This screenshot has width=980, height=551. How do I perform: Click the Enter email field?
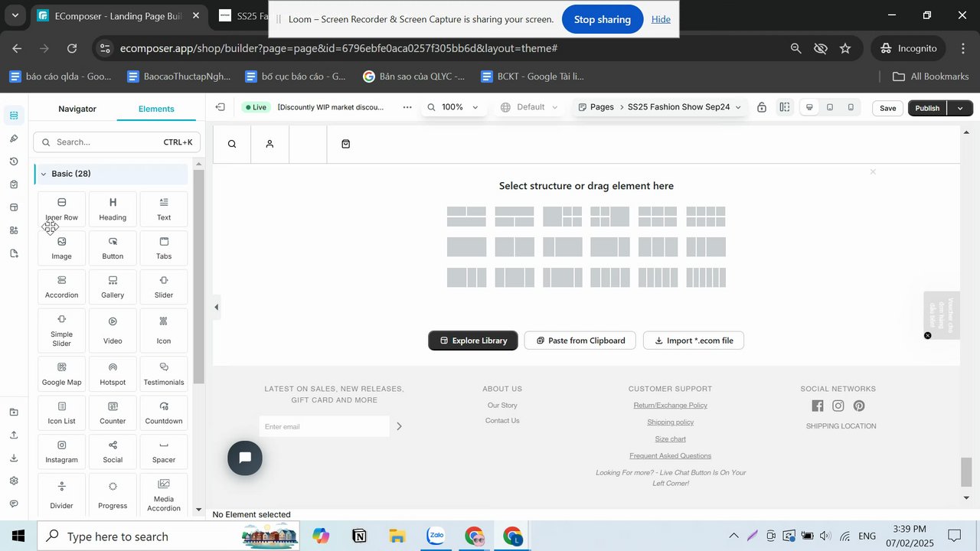[x=325, y=426]
